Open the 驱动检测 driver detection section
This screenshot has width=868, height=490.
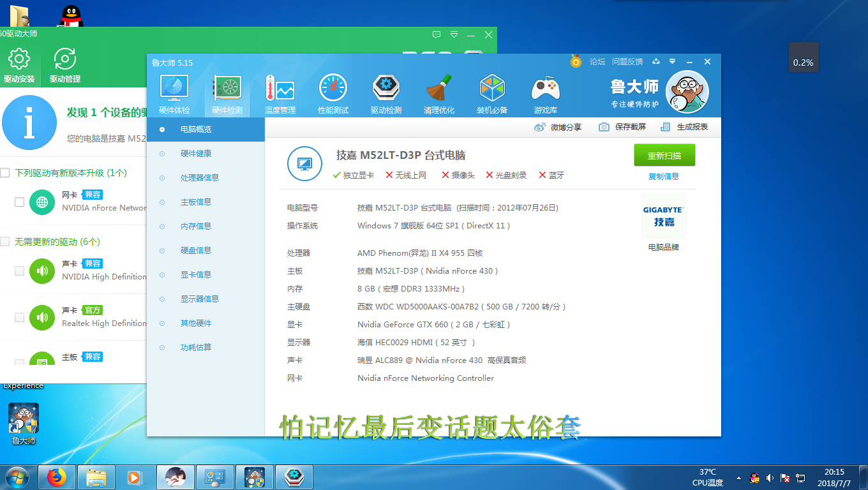[x=386, y=94]
